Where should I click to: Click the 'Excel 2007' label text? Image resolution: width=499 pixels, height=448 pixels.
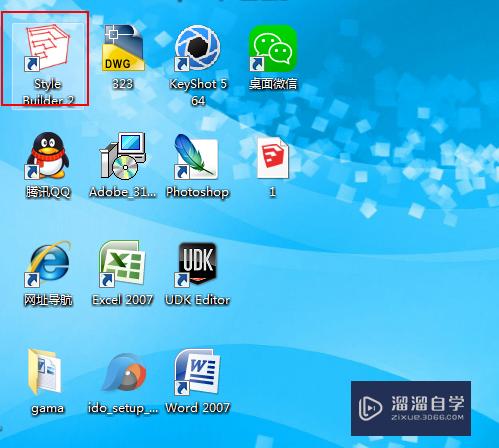tap(123, 300)
